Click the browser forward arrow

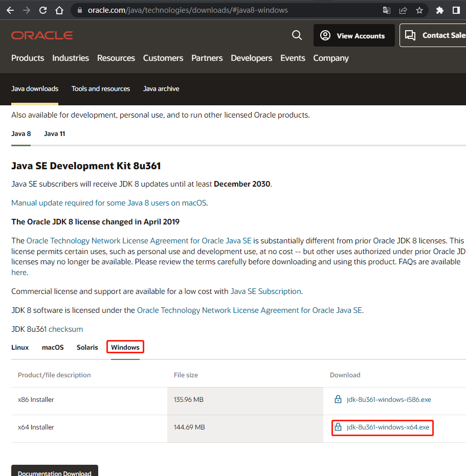point(27,10)
